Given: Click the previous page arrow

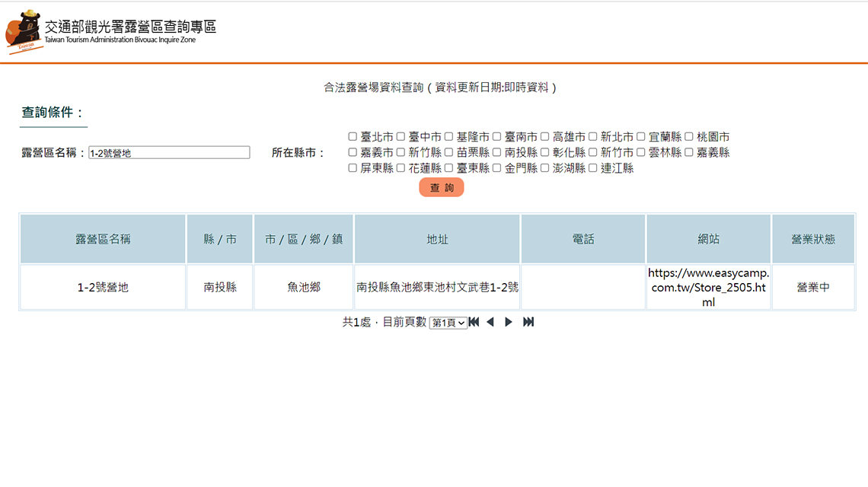Looking at the screenshot, I should 490,322.
